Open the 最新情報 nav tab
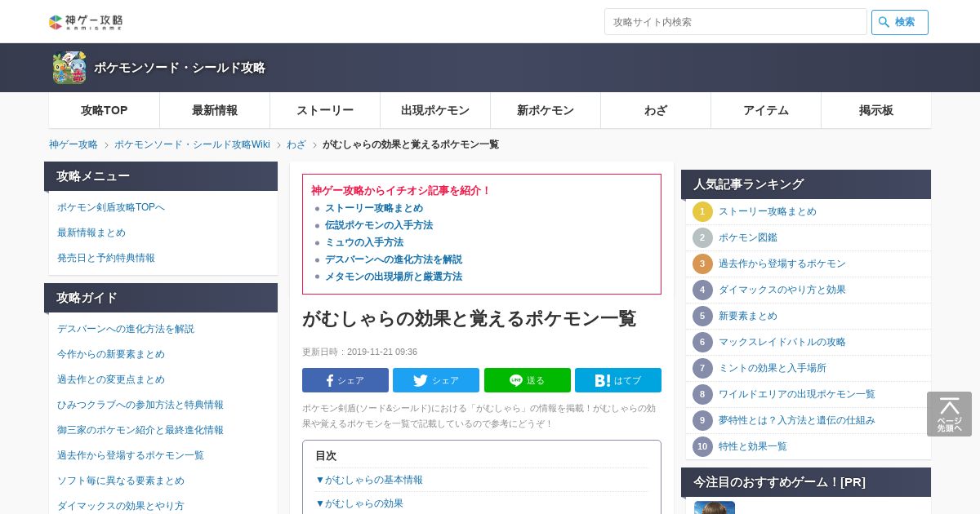 click(215, 110)
